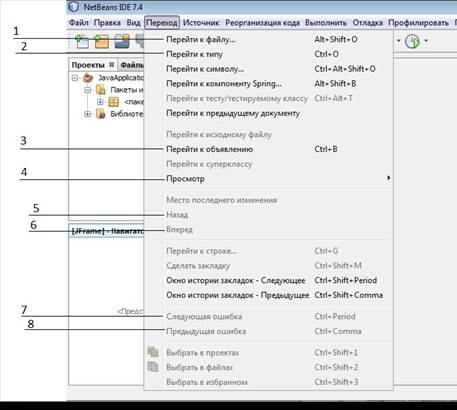Close the open Переход menu

coord(162,23)
